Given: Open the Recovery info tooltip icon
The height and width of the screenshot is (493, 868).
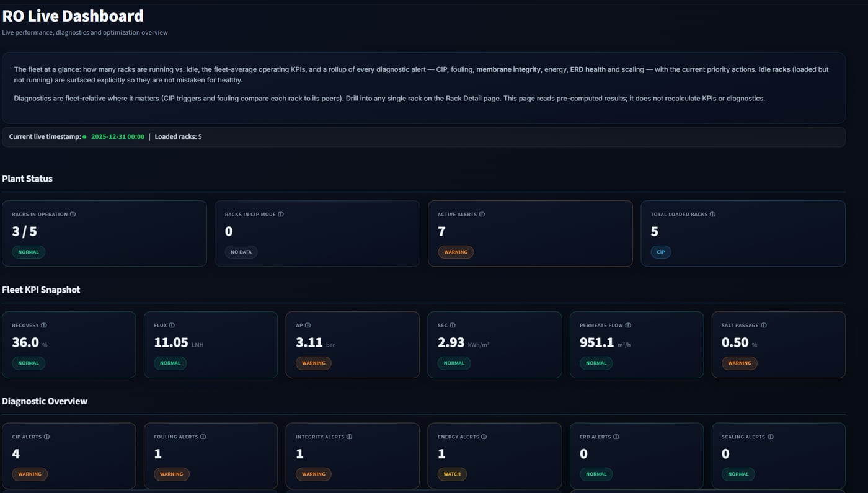Looking at the screenshot, I should [44, 326].
